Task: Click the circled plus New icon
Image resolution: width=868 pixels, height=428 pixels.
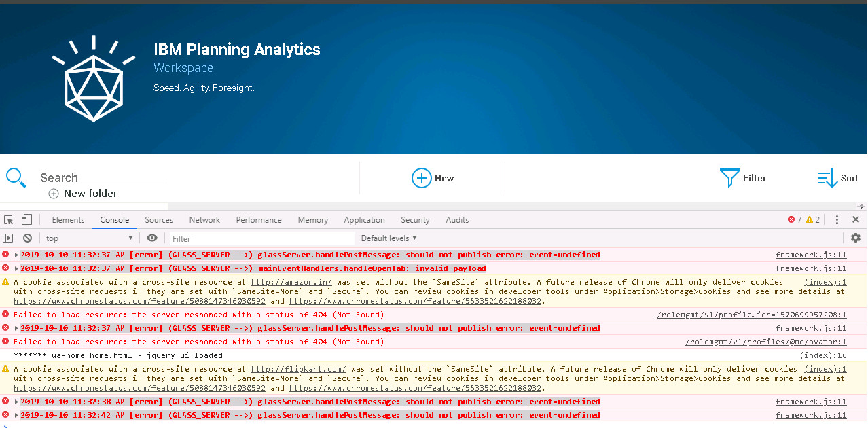Action: (x=422, y=178)
